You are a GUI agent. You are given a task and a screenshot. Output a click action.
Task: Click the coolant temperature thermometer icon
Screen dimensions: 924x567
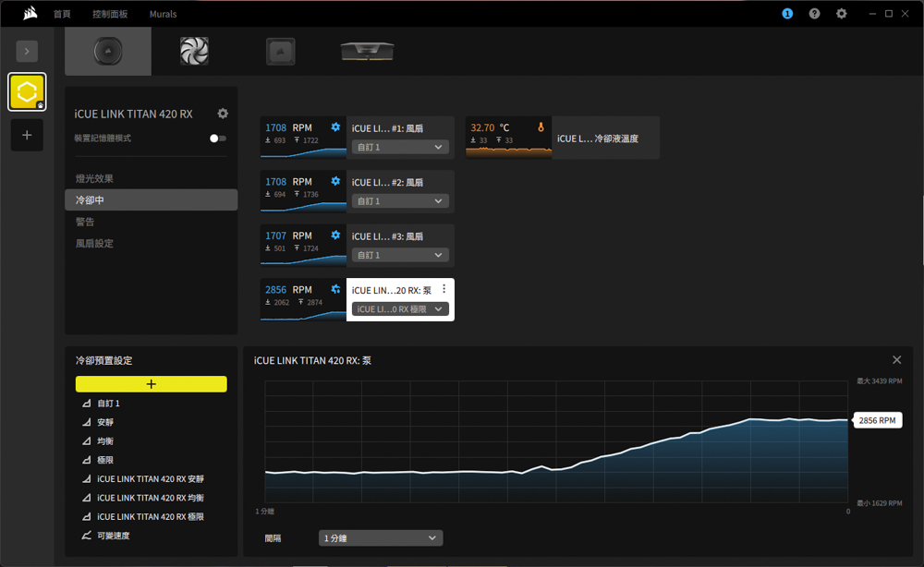[x=541, y=127]
